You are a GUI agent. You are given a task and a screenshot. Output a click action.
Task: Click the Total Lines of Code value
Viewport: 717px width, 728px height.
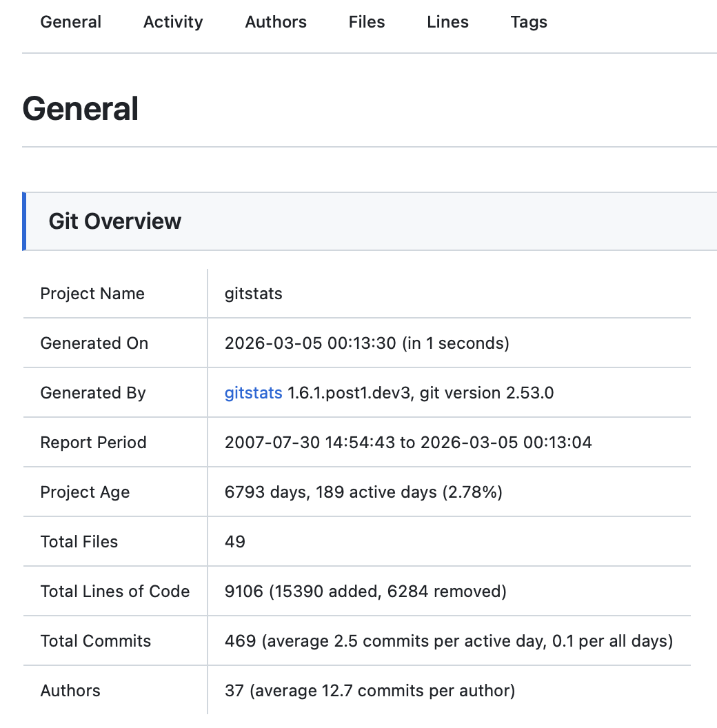(x=365, y=591)
